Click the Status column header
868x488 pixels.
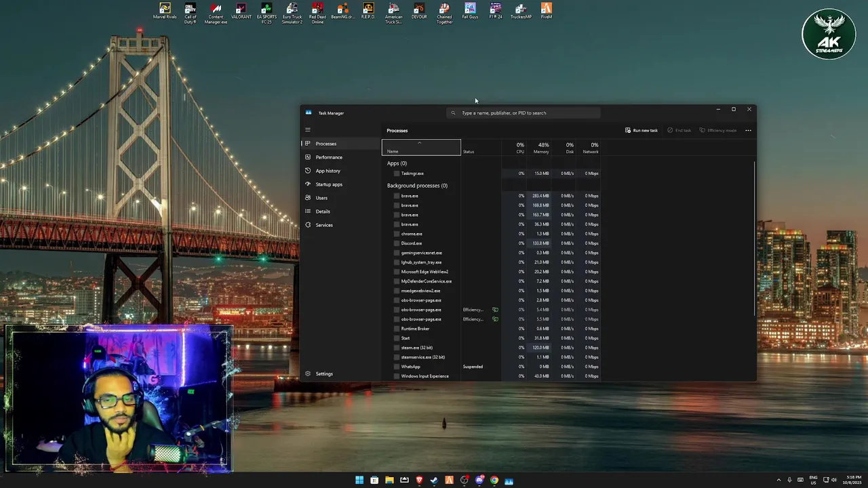tap(481, 148)
